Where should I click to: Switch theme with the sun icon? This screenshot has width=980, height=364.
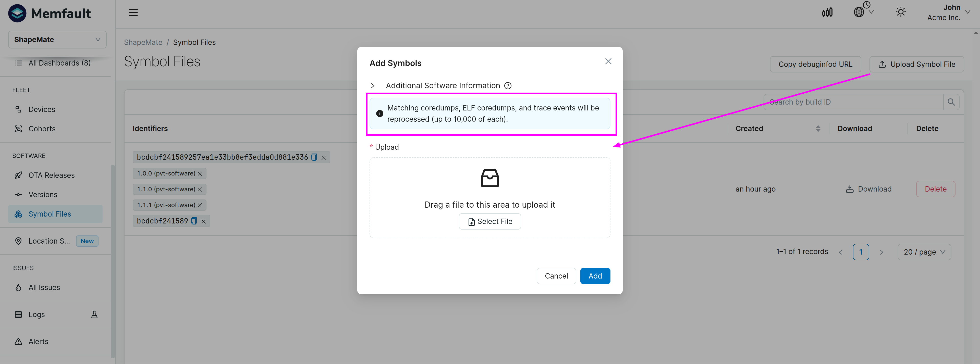(x=900, y=12)
